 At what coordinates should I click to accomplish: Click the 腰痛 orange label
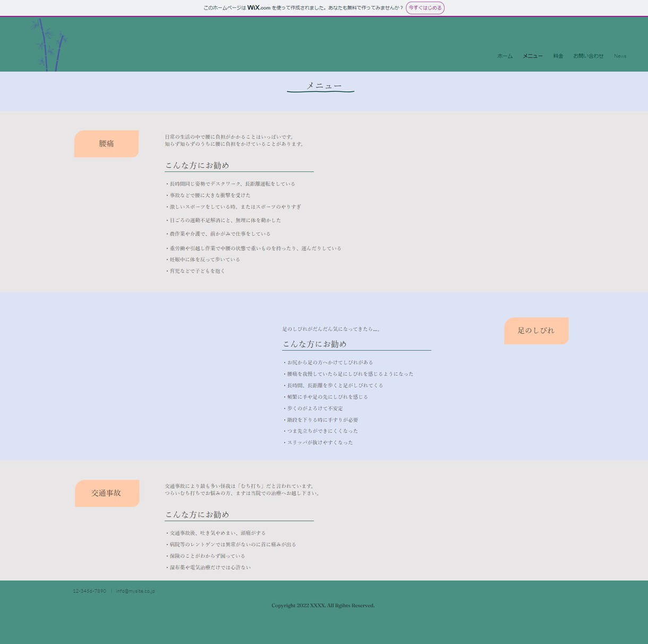(x=106, y=143)
